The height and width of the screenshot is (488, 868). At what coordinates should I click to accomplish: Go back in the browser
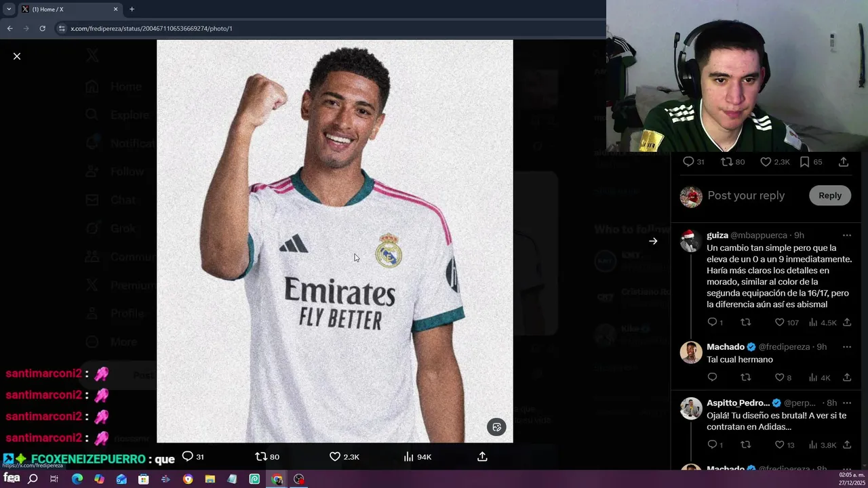pyautogui.click(x=9, y=28)
